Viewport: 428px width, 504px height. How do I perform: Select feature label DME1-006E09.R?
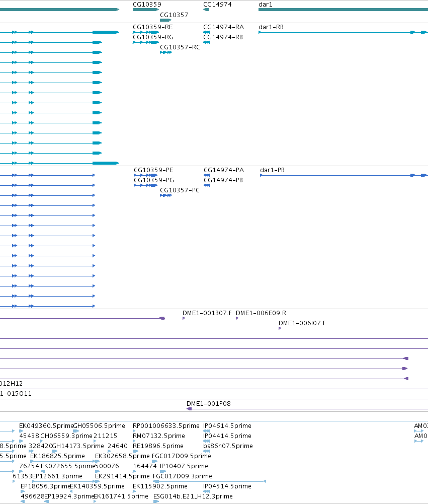[261, 313]
